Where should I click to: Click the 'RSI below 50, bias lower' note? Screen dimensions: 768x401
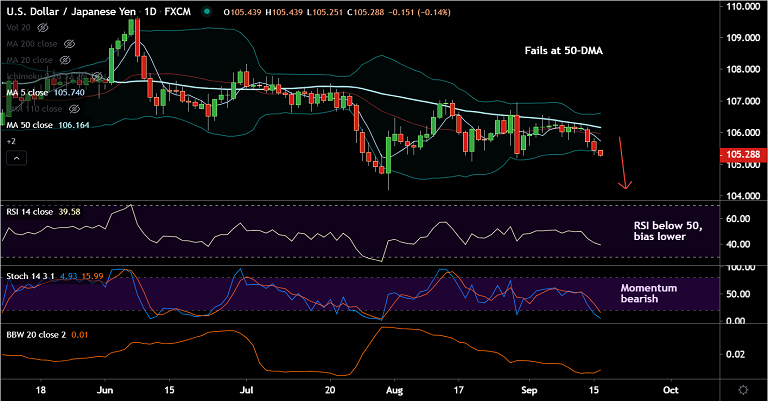pyautogui.click(x=668, y=231)
